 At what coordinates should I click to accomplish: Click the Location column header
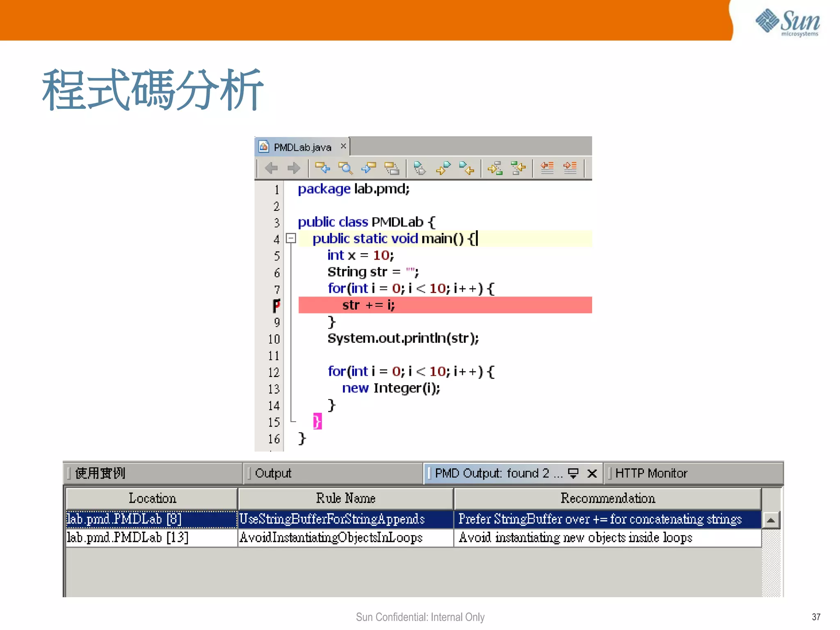(x=152, y=498)
